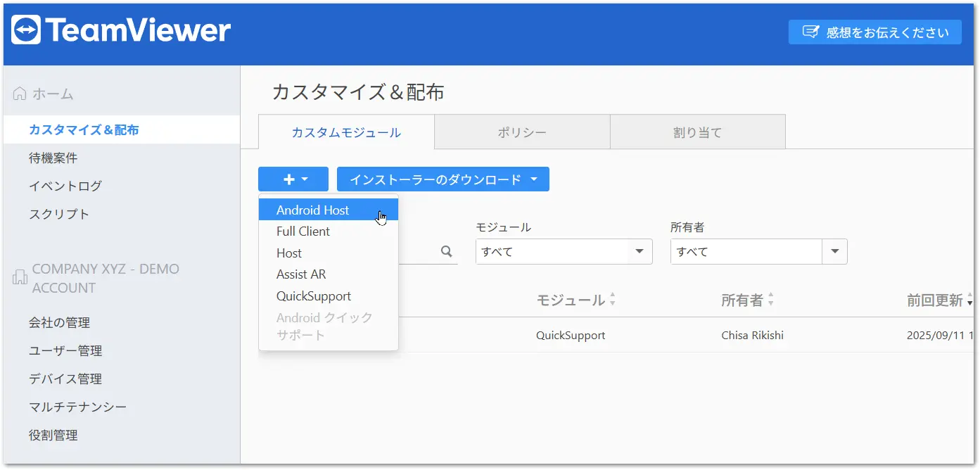
Task: Click the 感想をお伝えください feedback button
Action: point(874,32)
